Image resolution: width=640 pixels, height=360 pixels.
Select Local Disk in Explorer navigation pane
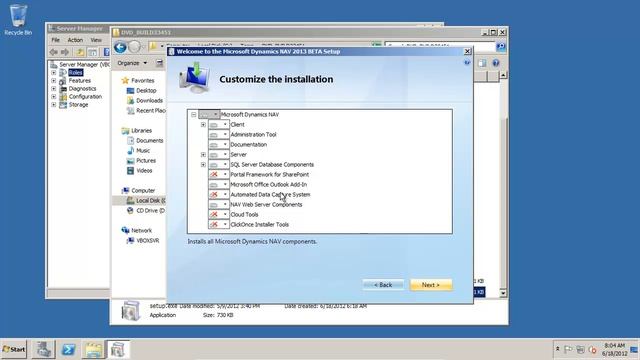pyautogui.click(x=146, y=200)
